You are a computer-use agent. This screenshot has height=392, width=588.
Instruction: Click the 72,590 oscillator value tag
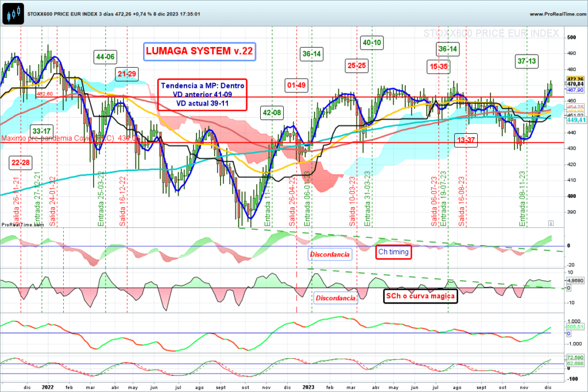(575, 358)
